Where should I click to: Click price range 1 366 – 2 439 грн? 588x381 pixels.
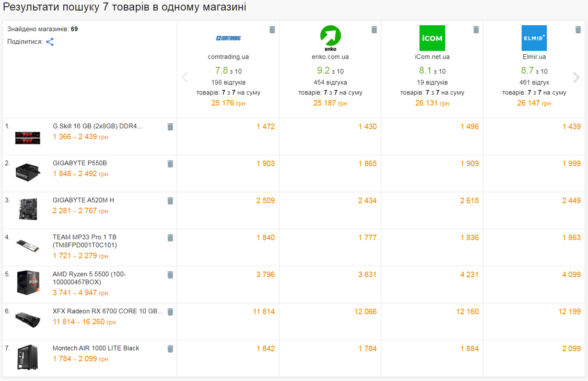tap(80, 137)
